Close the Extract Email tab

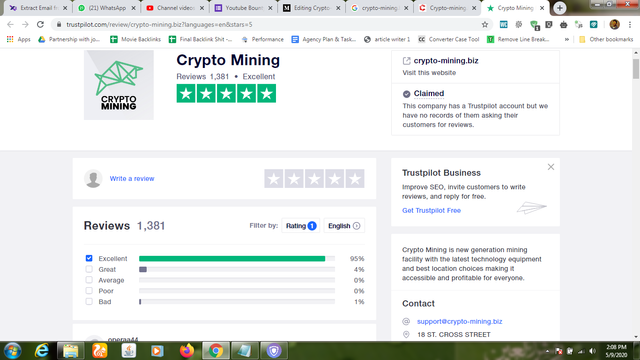coord(65,8)
